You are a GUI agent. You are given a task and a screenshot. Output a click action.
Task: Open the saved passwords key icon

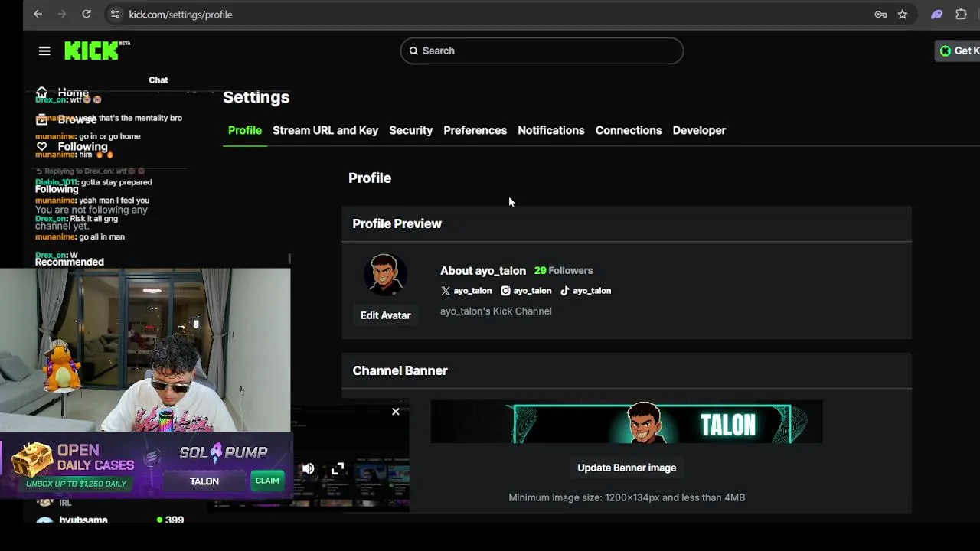tap(881, 14)
